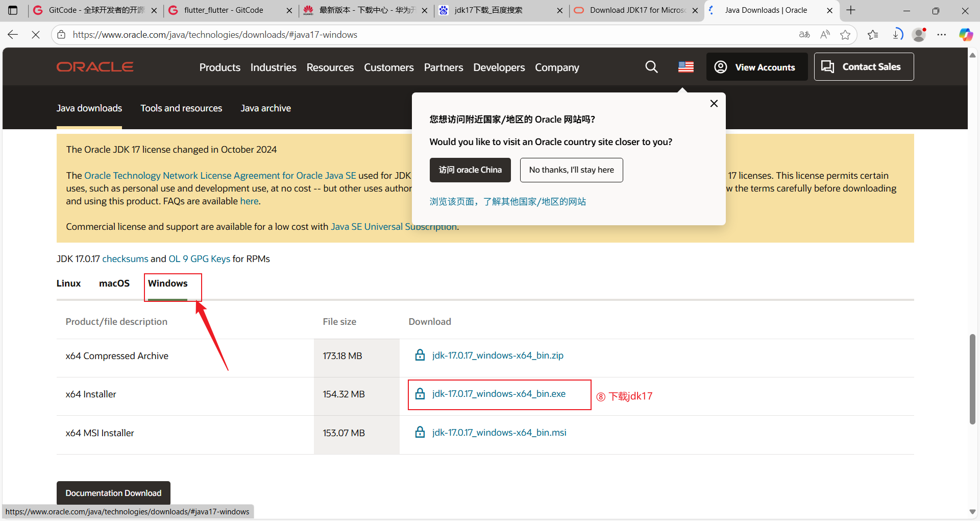Open Tools and resources section

click(x=181, y=108)
